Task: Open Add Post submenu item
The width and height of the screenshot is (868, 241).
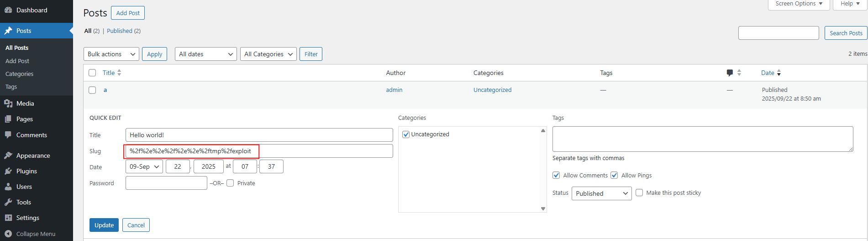Action: point(17,61)
